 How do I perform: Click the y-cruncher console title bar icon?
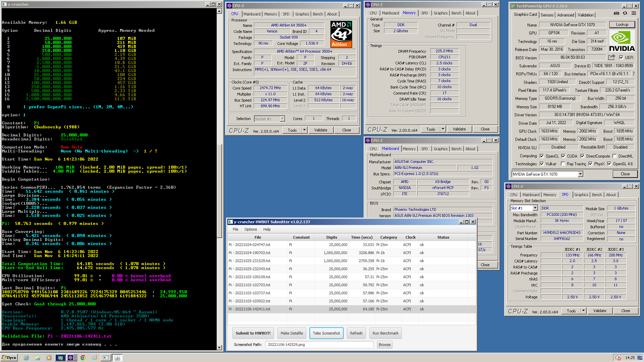click(x=4, y=4)
